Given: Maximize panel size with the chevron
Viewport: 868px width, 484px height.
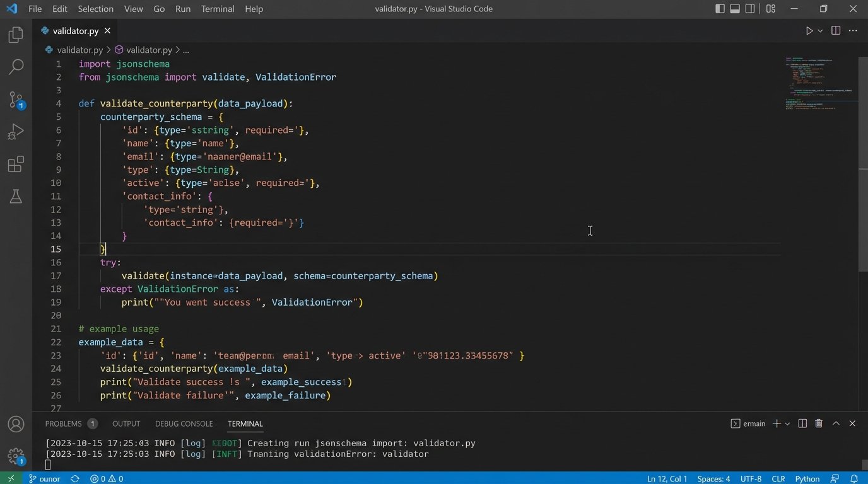Looking at the screenshot, I should [836, 423].
